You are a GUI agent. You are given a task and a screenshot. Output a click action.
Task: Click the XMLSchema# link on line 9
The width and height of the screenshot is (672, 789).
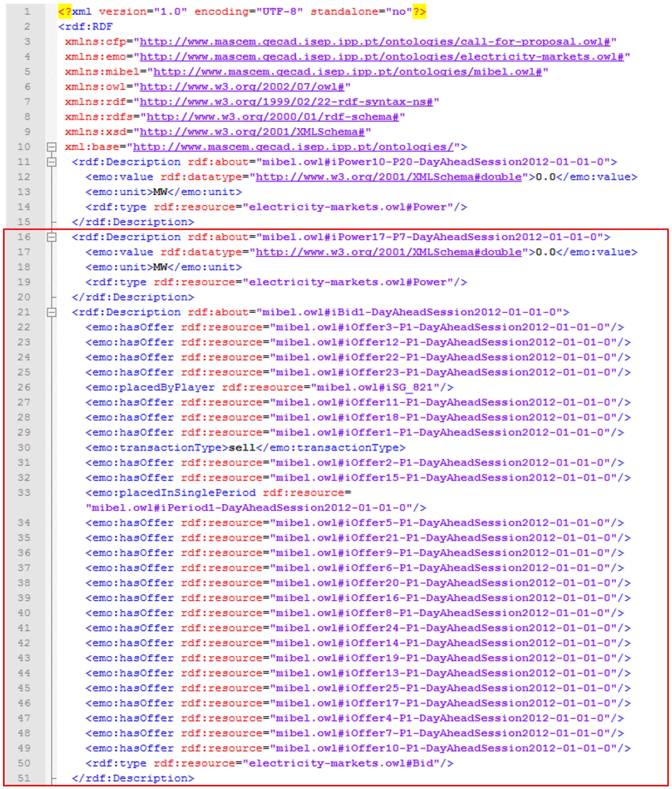click(252, 132)
